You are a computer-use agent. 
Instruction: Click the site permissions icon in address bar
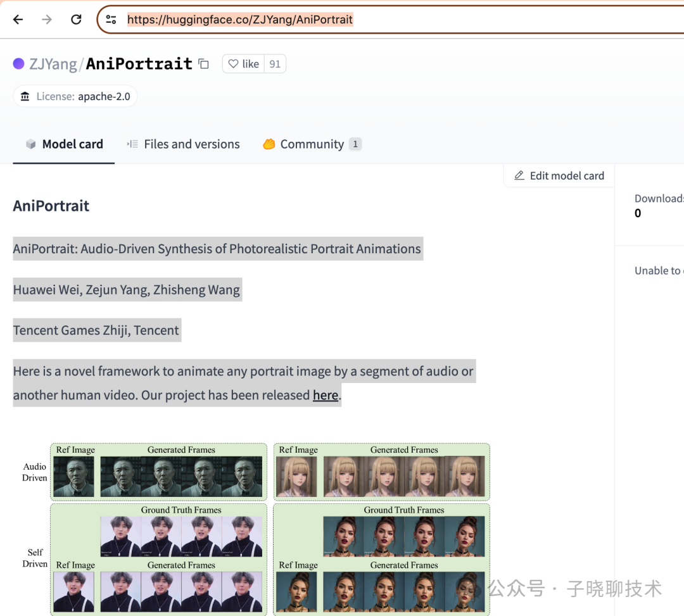coord(111,19)
